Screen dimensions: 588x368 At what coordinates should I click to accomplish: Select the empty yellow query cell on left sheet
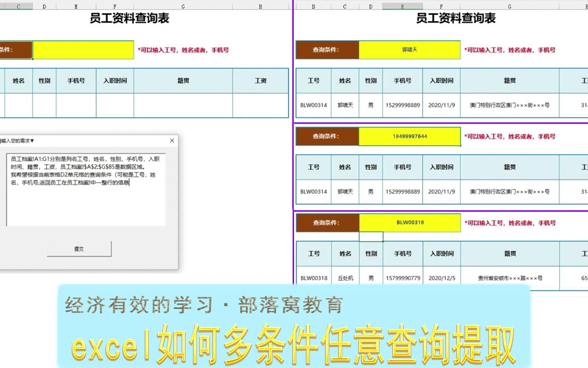(x=83, y=50)
